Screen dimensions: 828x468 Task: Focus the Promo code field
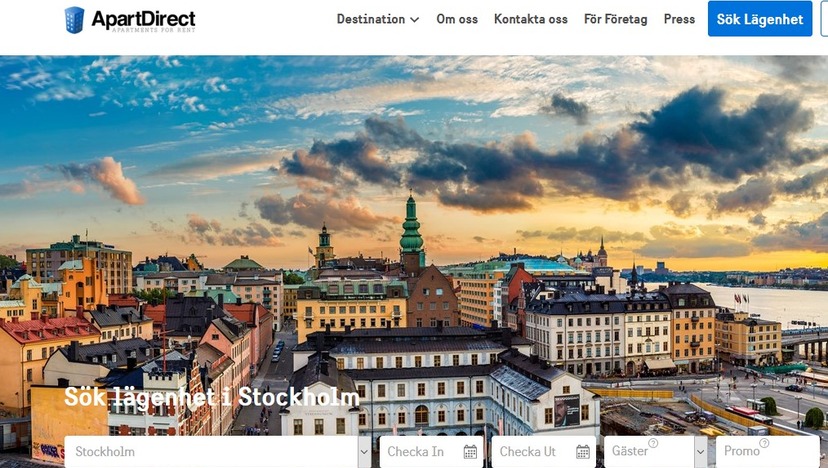768,452
